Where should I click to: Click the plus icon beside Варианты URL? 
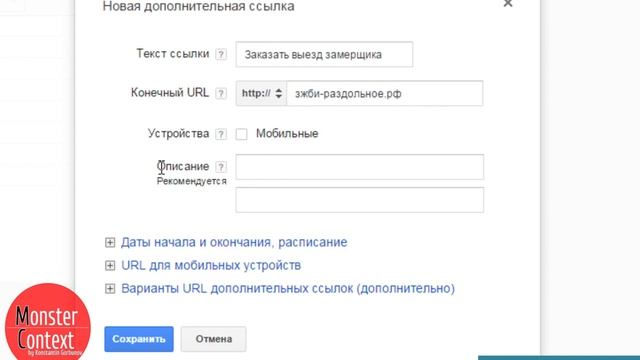point(110,289)
